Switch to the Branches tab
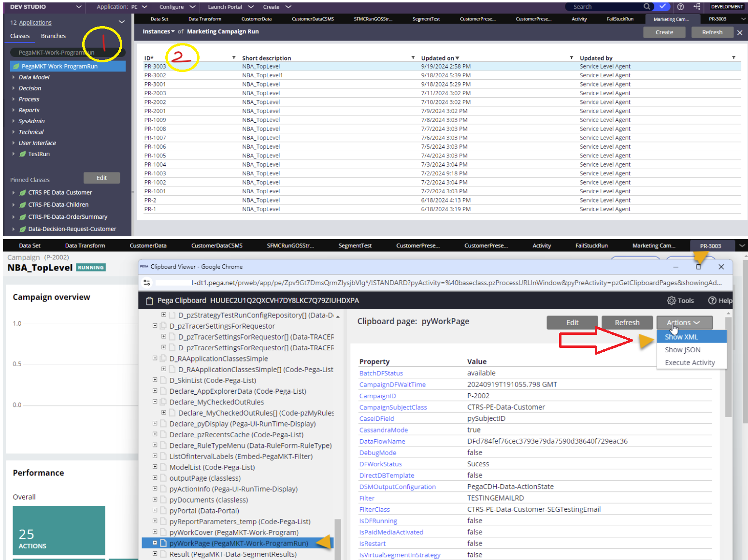This screenshot has width=748, height=560. (53, 36)
